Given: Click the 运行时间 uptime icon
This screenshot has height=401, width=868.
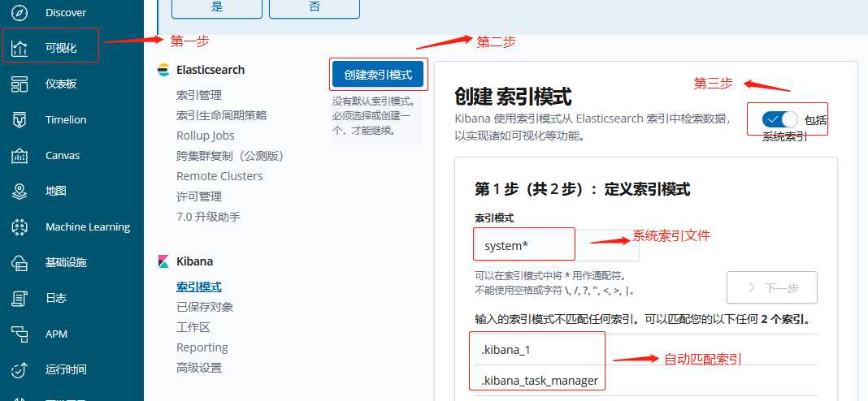Looking at the screenshot, I should pos(20,370).
